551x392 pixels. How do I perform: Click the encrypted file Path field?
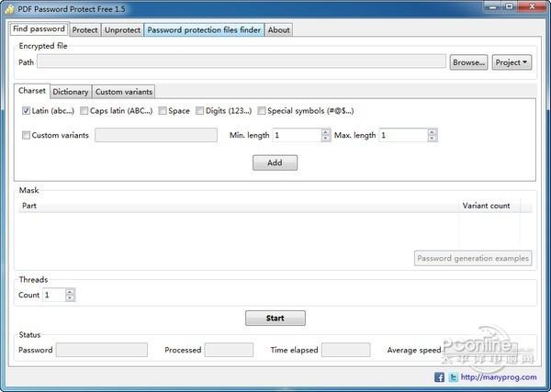click(x=242, y=62)
